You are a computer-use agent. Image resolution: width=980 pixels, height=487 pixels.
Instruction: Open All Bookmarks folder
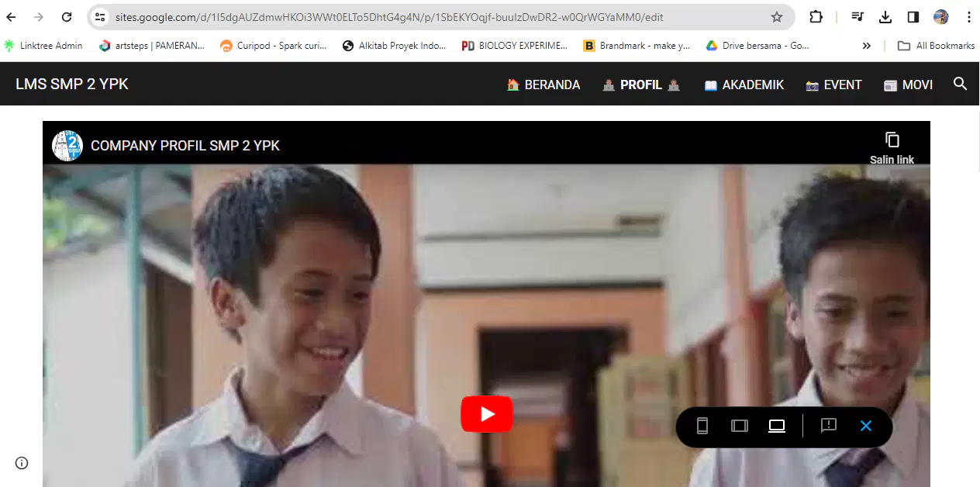coord(936,46)
